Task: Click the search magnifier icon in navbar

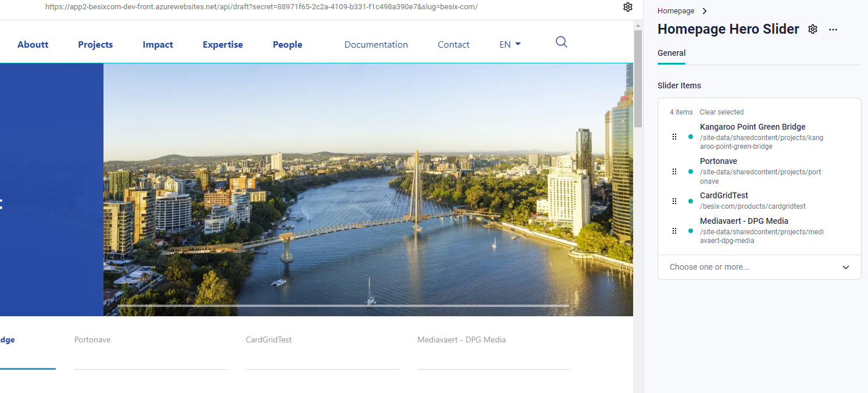Action: click(561, 42)
